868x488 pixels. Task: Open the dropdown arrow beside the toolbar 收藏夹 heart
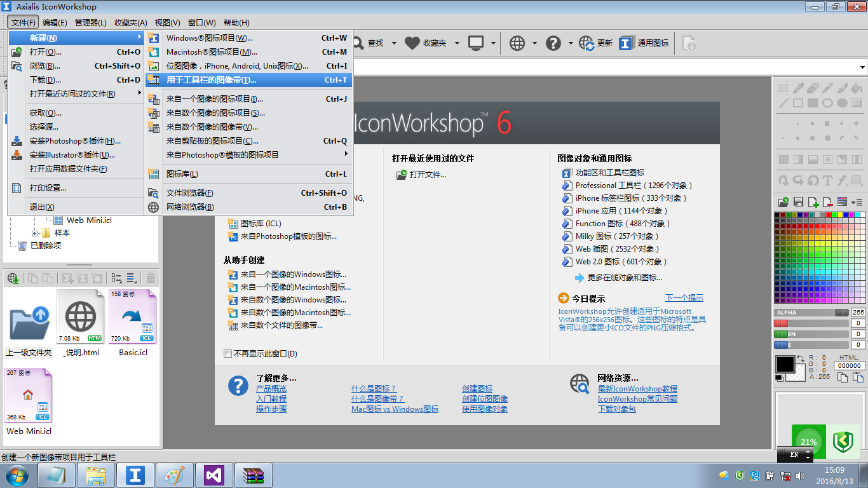[458, 43]
